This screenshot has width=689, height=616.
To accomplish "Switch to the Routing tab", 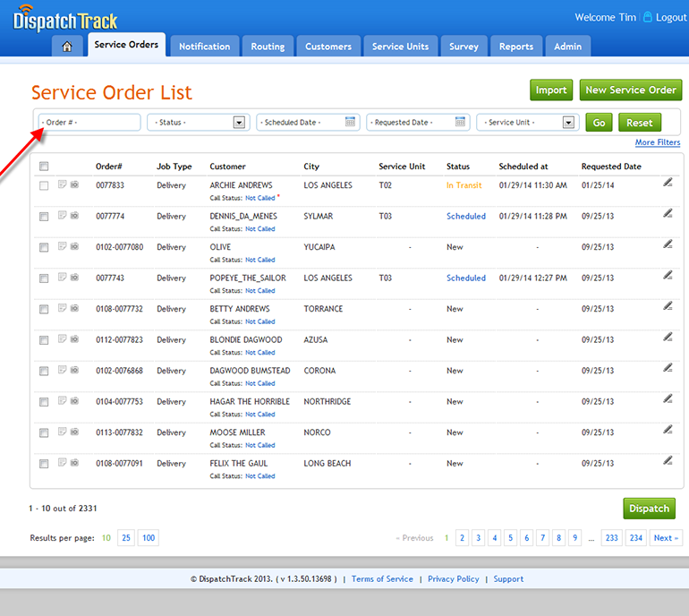I will (x=268, y=47).
